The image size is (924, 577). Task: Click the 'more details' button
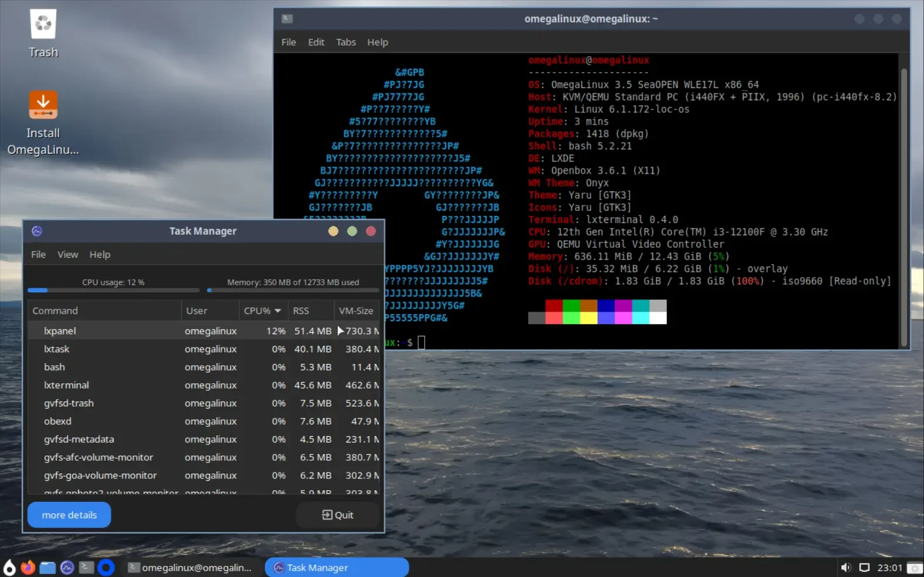pos(69,515)
